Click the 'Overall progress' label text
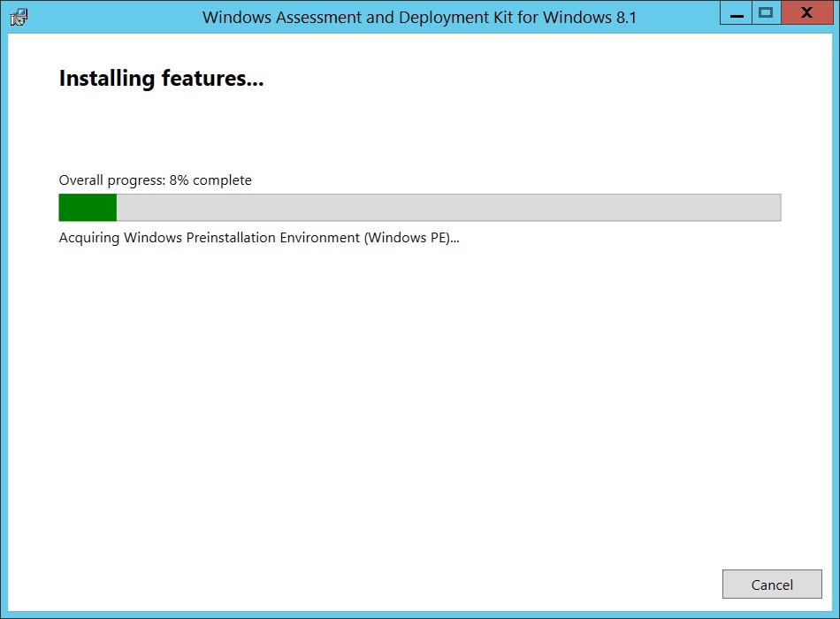 (x=112, y=180)
